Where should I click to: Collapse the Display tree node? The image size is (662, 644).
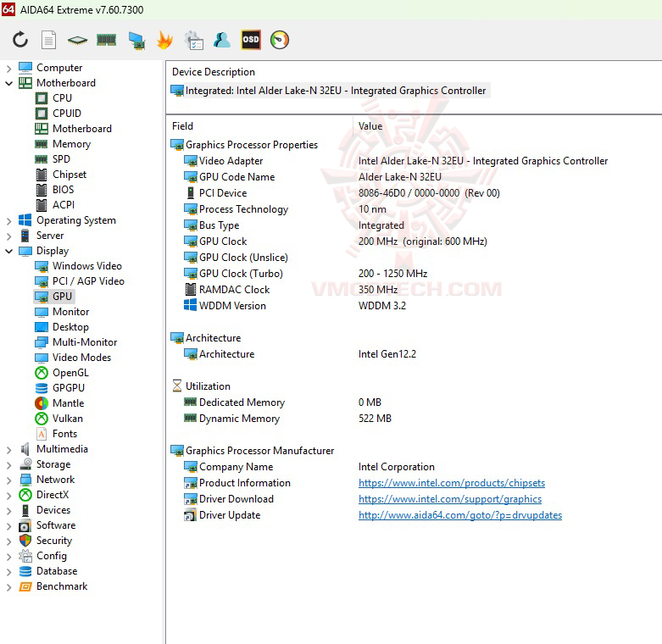[8, 251]
